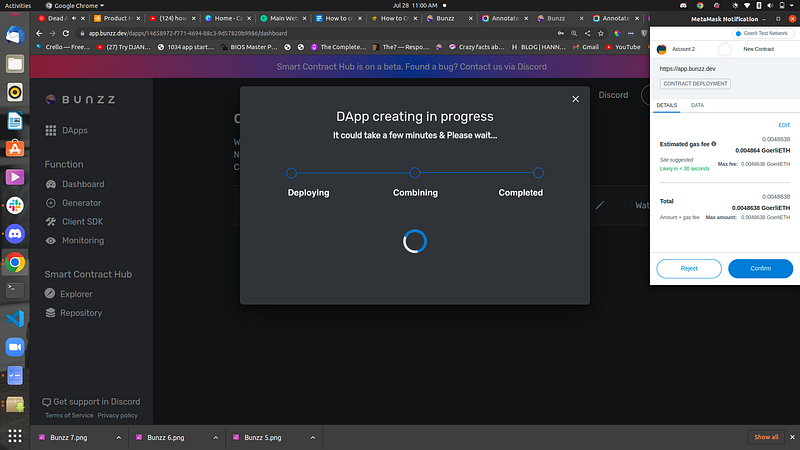Open Thunderbird mail from dock

tap(15, 36)
